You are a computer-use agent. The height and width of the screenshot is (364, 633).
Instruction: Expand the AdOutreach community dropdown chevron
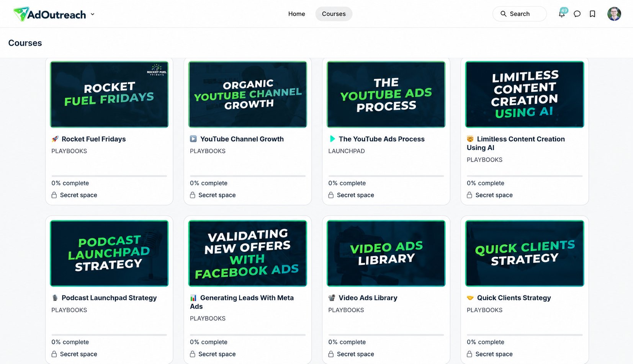point(92,14)
